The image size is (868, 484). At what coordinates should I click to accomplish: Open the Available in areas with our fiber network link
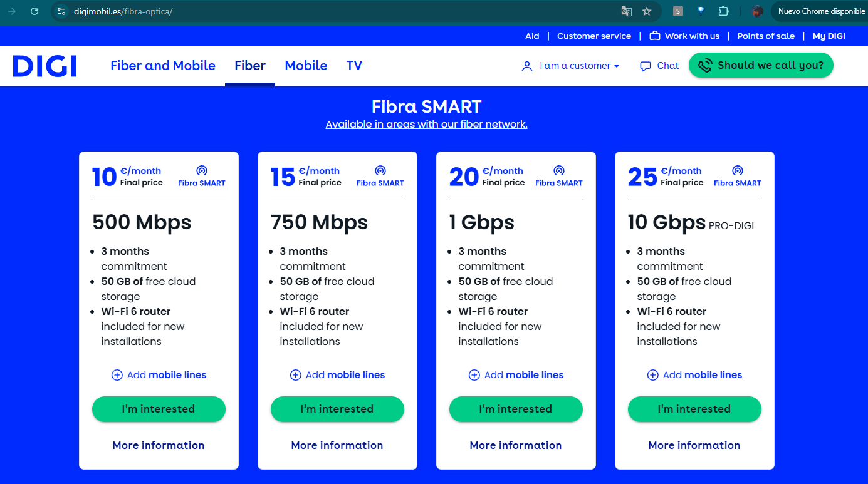click(427, 124)
